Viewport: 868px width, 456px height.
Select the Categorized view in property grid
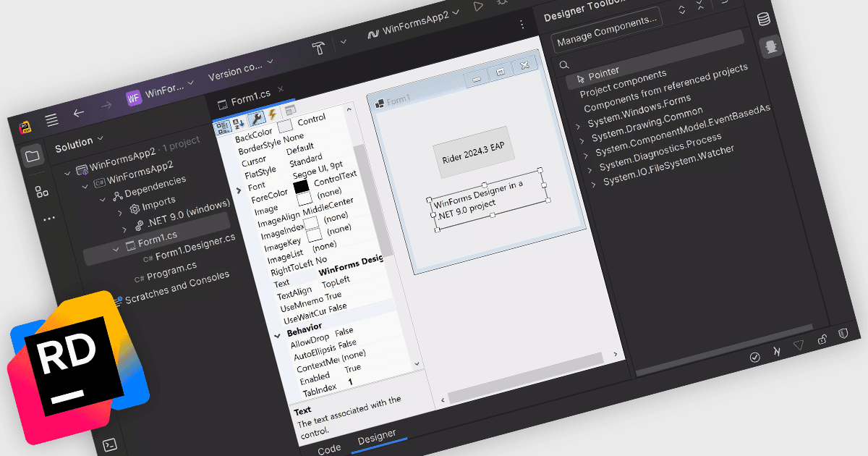[223, 129]
